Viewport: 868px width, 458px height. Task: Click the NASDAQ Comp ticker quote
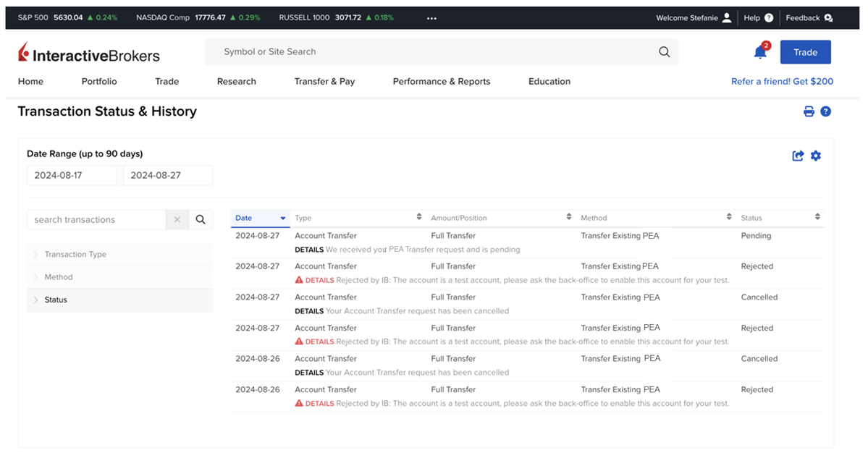(x=198, y=17)
